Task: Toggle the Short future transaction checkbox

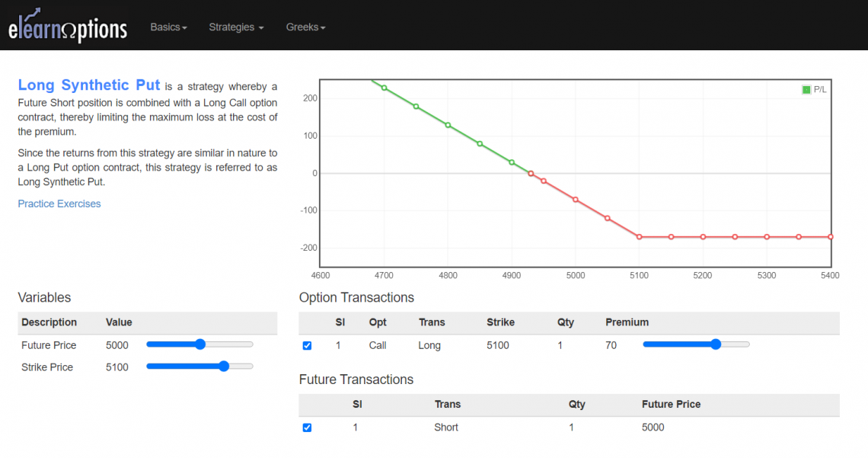Action: click(x=307, y=428)
